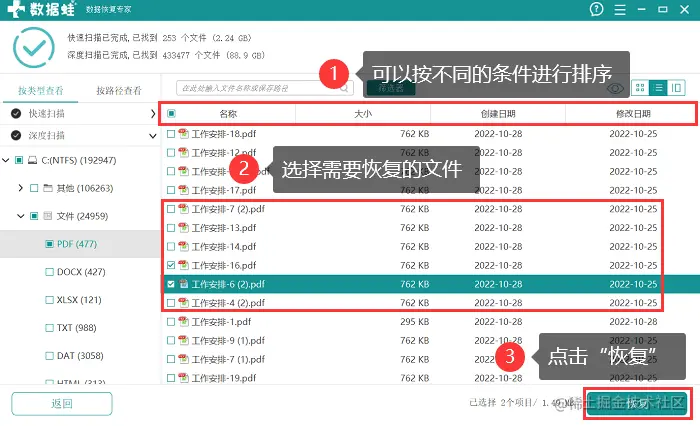This screenshot has width=700, height=426.
Task: Switch to 按类型查看 tab
Action: pos(41,91)
